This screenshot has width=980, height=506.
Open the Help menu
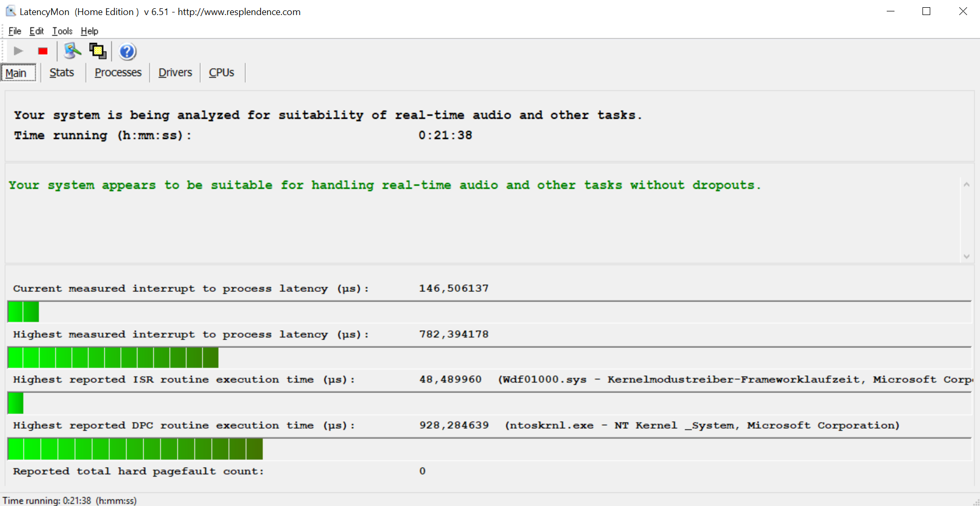(x=89, y=31)
